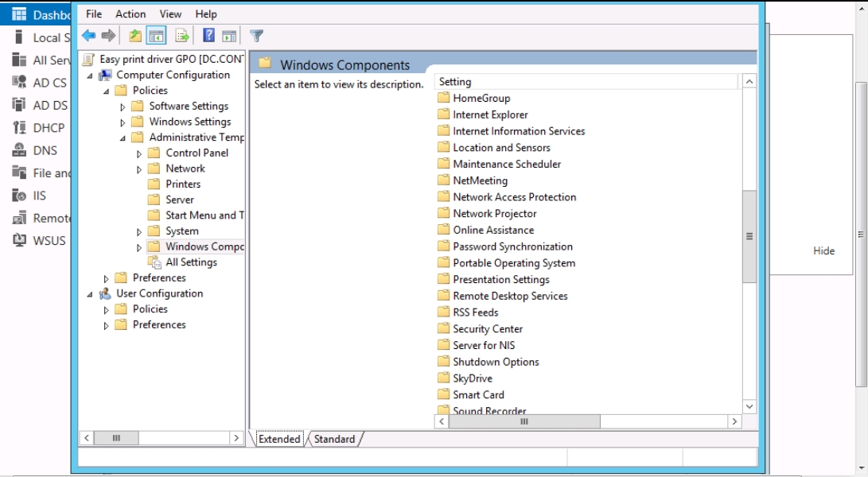
Task: Collapse the Administrative Templates node
Action: pos(123,138)
